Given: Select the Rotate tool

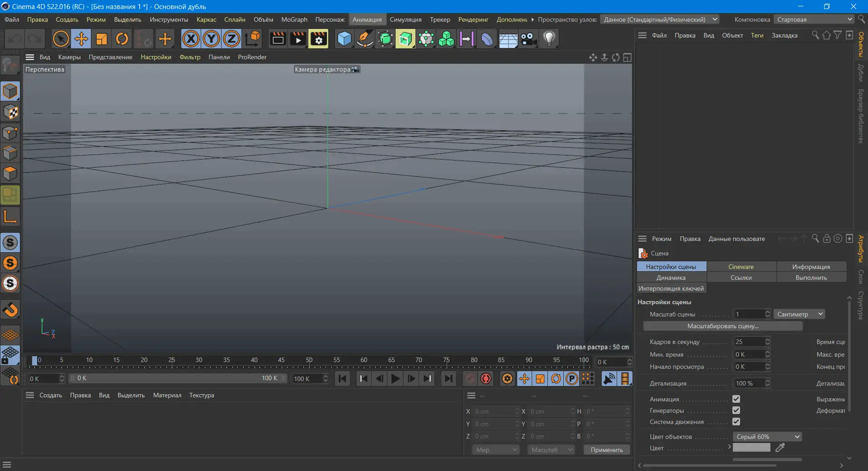Looking at the screenshot, I should [121, 38].
